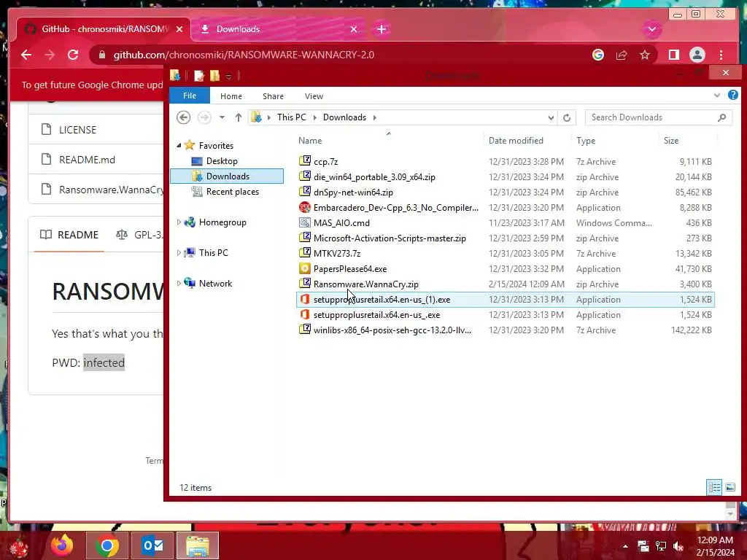
Task: Select PapersPlease64.exe in the file list
Action: coord(350,269)
